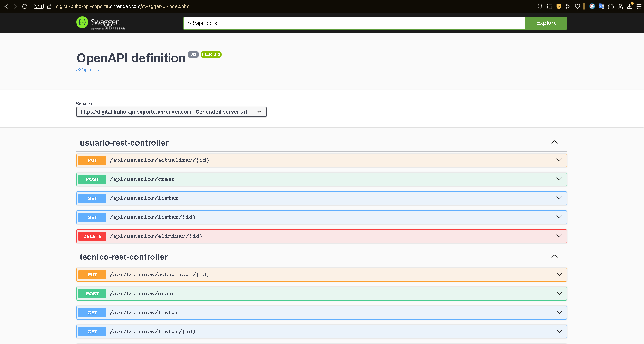The width and height of the screenshot is (644, 344).
Task: Open the VPN badge in the address bar
Action: click(39, 6)
